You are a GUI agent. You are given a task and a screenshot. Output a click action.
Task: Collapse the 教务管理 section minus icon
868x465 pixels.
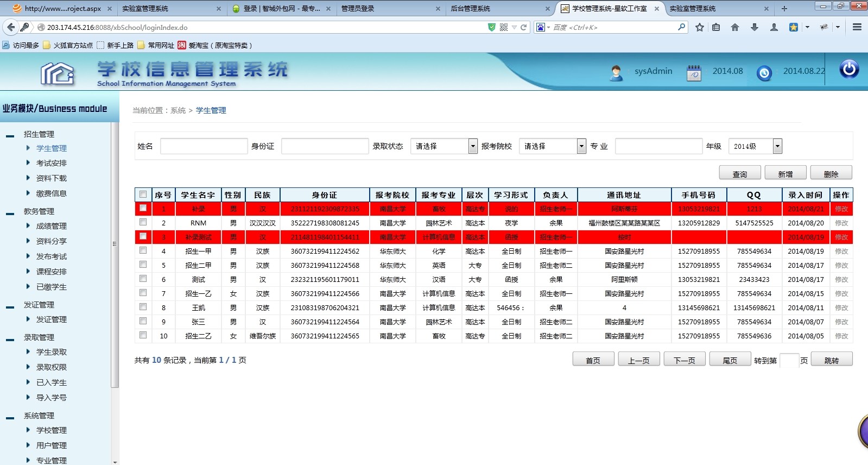tap(10, 213)
